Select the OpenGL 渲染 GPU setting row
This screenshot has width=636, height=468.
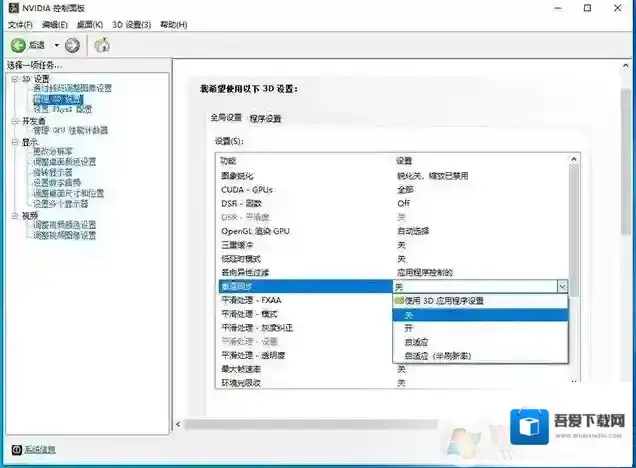(393, 231)
